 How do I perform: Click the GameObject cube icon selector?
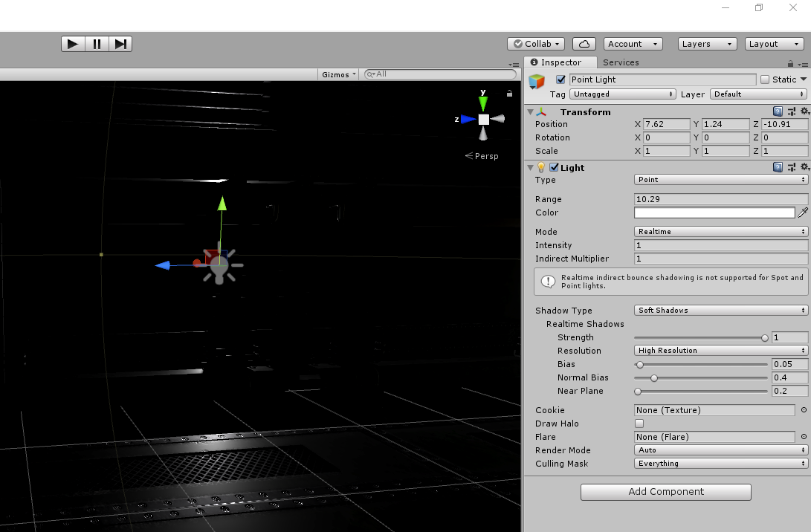537,82
